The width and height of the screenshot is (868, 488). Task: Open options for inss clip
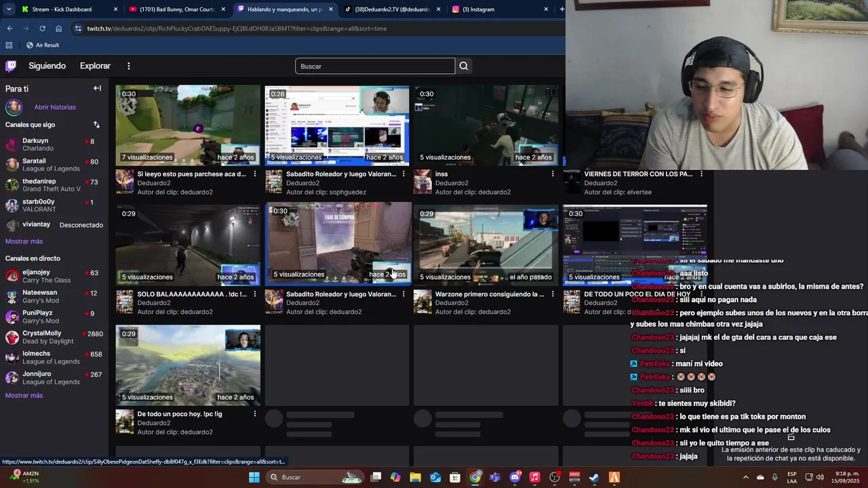coord(553,174)
